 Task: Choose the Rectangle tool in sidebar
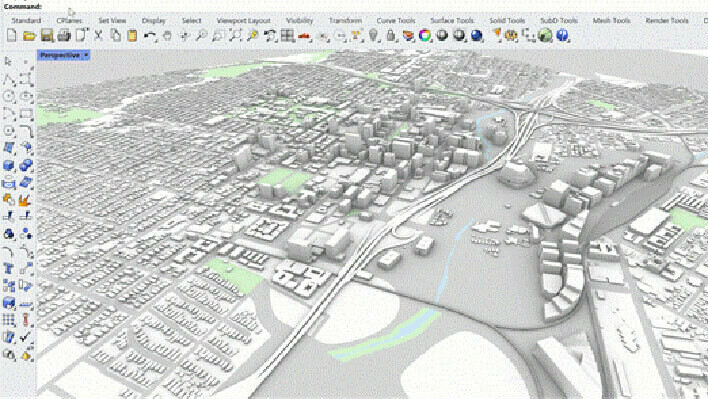pyautogui.click(x=26, y=113)
